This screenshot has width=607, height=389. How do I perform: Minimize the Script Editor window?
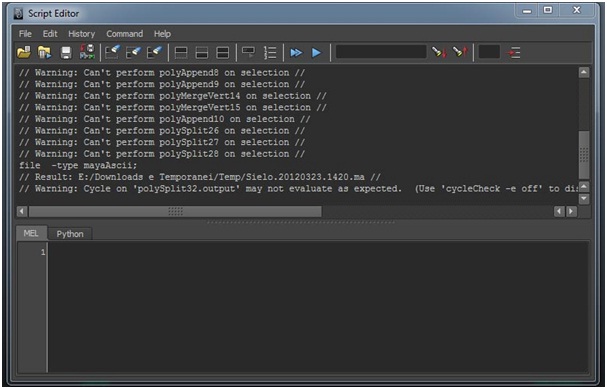coord(527,11)
